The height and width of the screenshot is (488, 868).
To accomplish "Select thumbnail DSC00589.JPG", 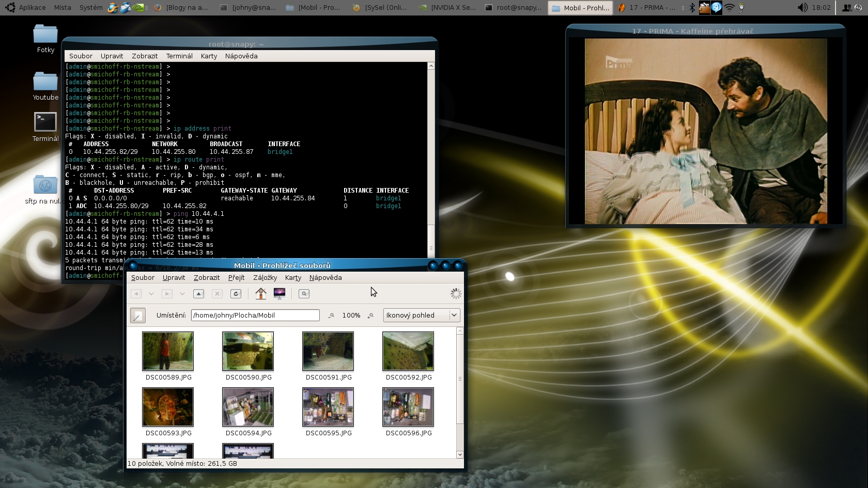I will coord(168,351).
